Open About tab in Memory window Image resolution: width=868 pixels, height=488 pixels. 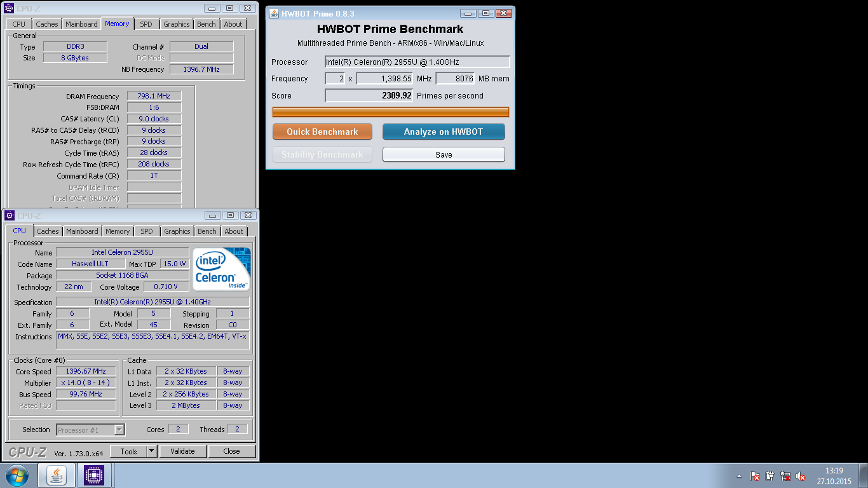[233, 24]
